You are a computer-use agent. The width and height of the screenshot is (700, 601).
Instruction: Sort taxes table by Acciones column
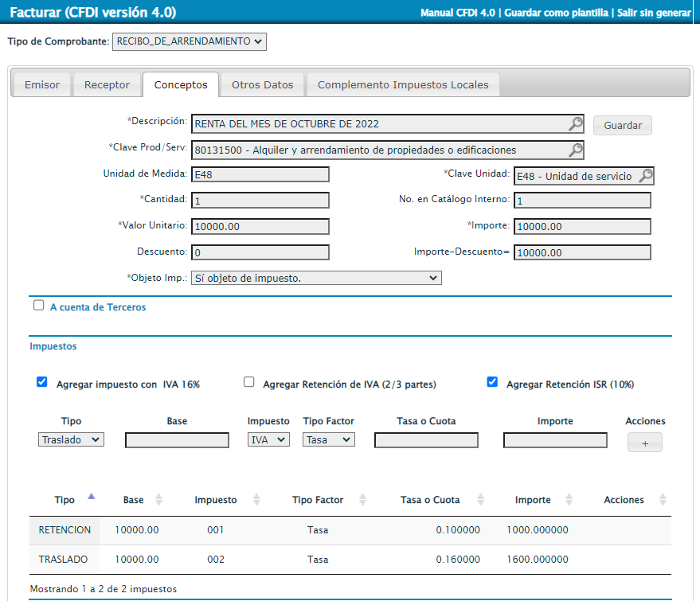pyautogui.click(x=663, y=500)
